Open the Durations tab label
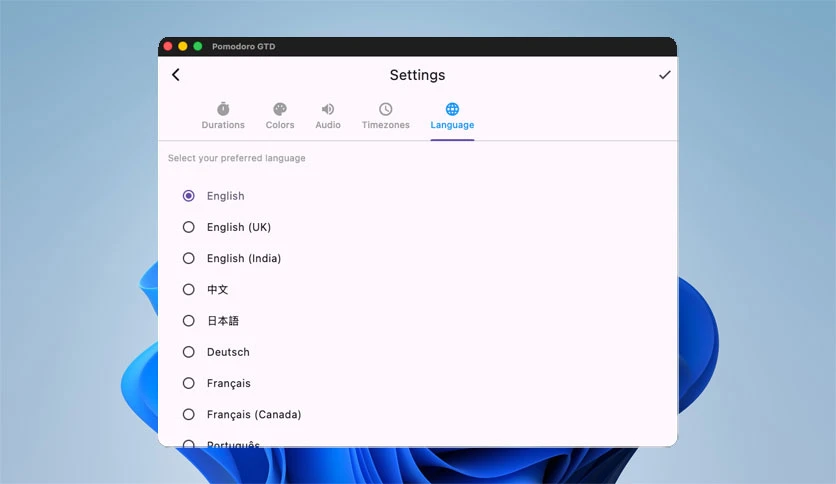 (223, 125)
